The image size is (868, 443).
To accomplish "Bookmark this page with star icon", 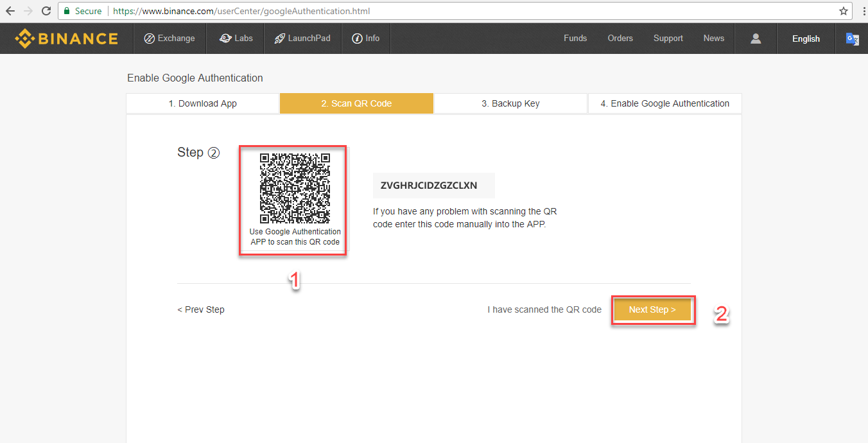I will (844, 11).
